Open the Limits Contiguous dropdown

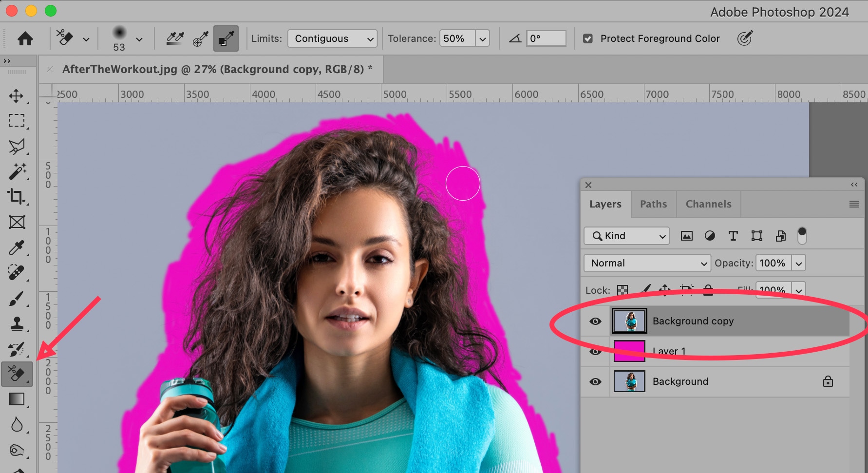[x=333, y=38]
